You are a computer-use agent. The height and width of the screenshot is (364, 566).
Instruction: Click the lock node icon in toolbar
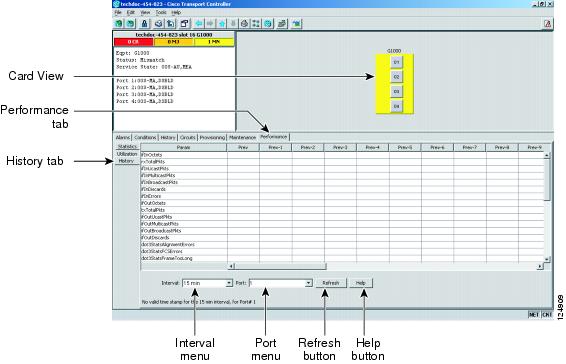[144, 24]
